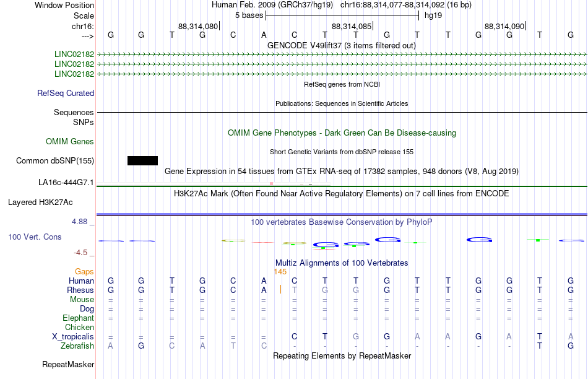Image resolution: width=588 pixels, height=379 pixels.
Task: Click the Dog alignment row label
Action: (x=87, y=309)
